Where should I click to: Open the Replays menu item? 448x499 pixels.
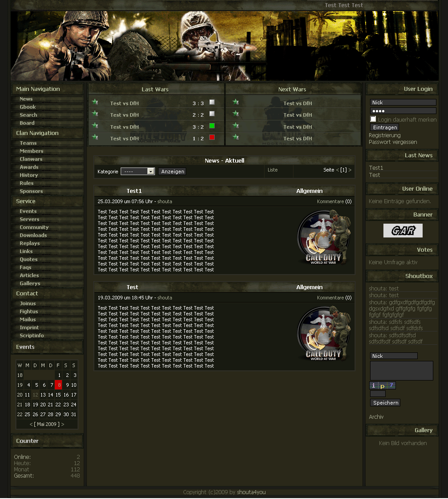tap(29, 243)
